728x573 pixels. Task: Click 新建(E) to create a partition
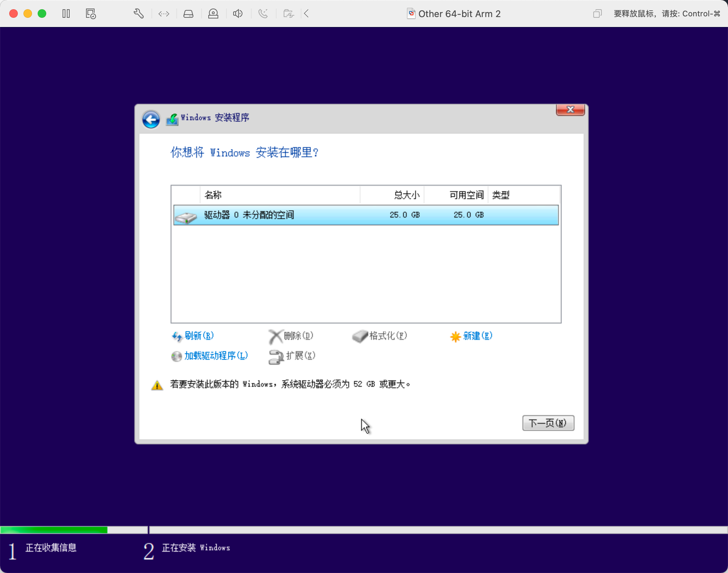coord(477,336)
